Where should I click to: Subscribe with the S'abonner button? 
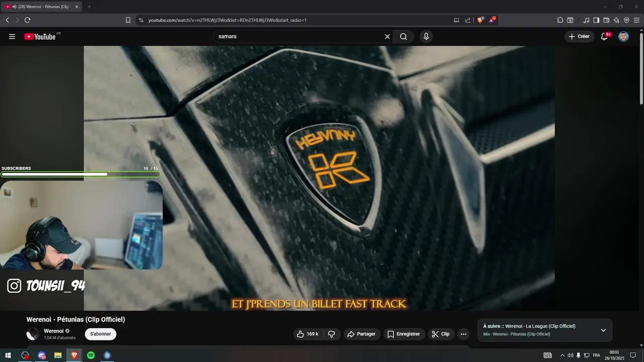(x=101, y=334)
